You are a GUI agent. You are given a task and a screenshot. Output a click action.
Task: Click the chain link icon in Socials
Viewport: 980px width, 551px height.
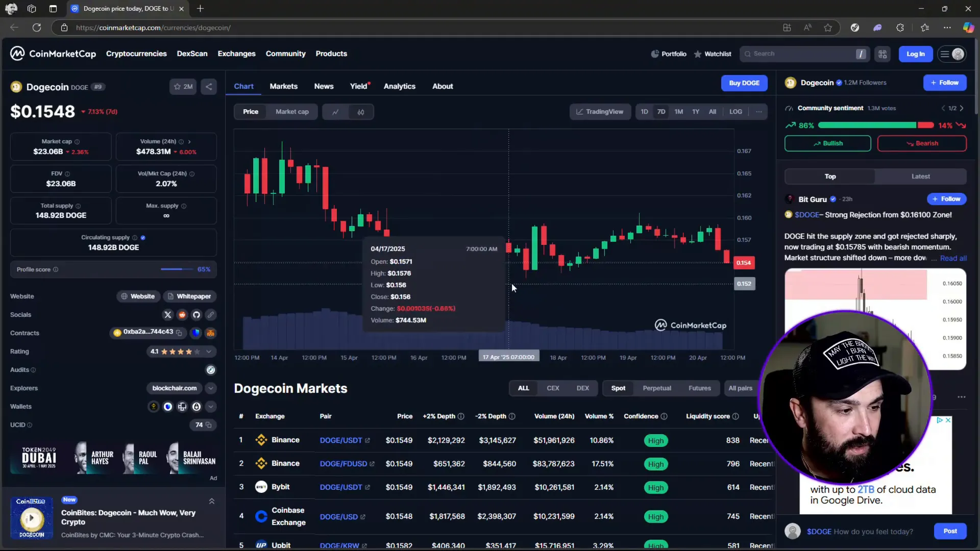click(x=211, y=315)
